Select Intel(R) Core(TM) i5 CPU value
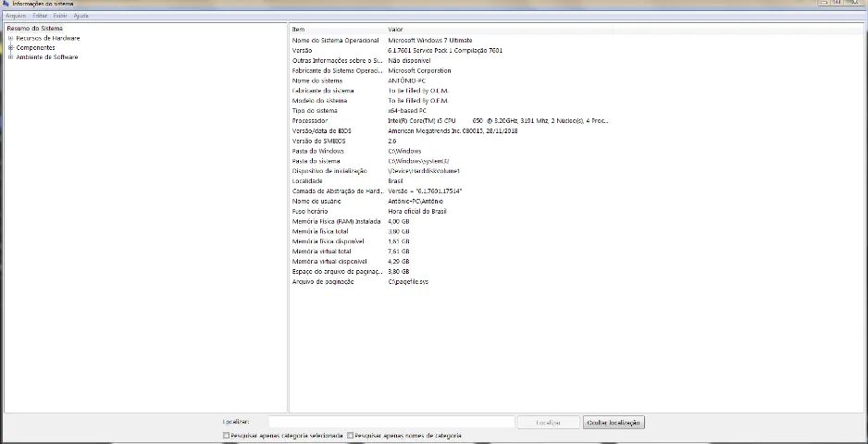Image resolution: width=868 pixels, height=444 pixels. click(x=421, y=120)
